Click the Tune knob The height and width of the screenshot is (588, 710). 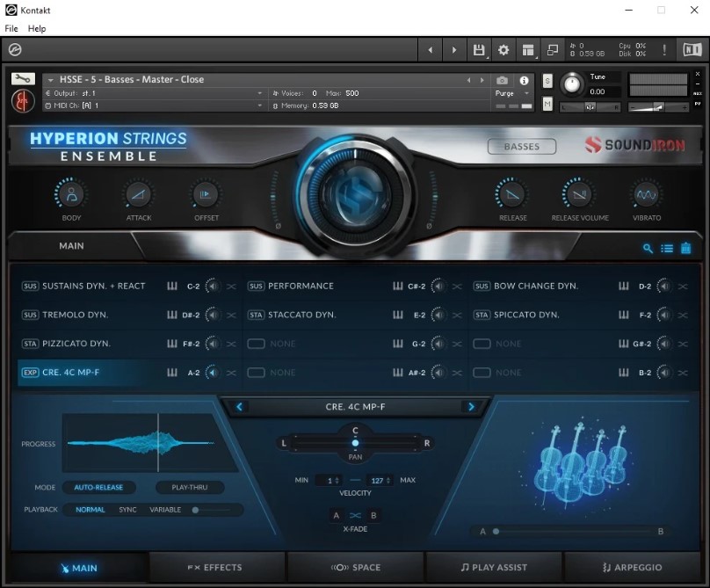pos(572,84)
